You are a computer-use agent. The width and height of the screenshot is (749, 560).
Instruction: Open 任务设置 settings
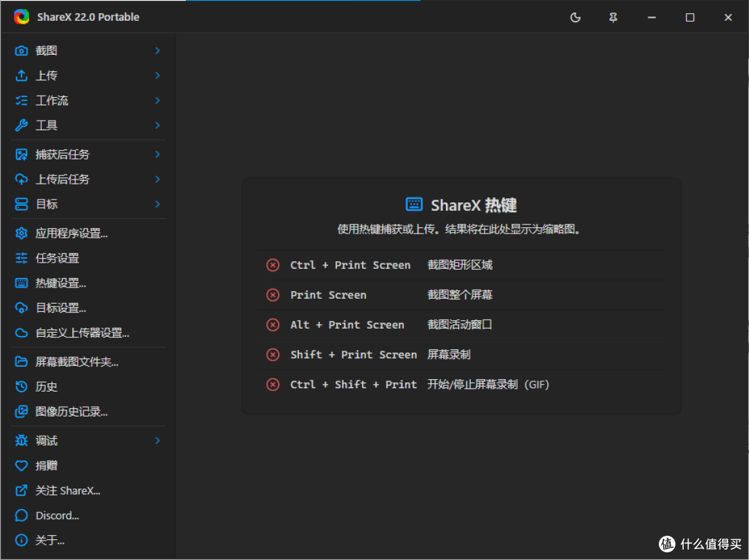tap(88, 258)
